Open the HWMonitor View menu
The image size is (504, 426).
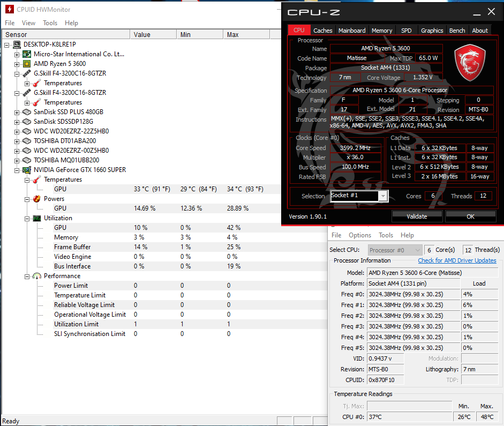28,23
